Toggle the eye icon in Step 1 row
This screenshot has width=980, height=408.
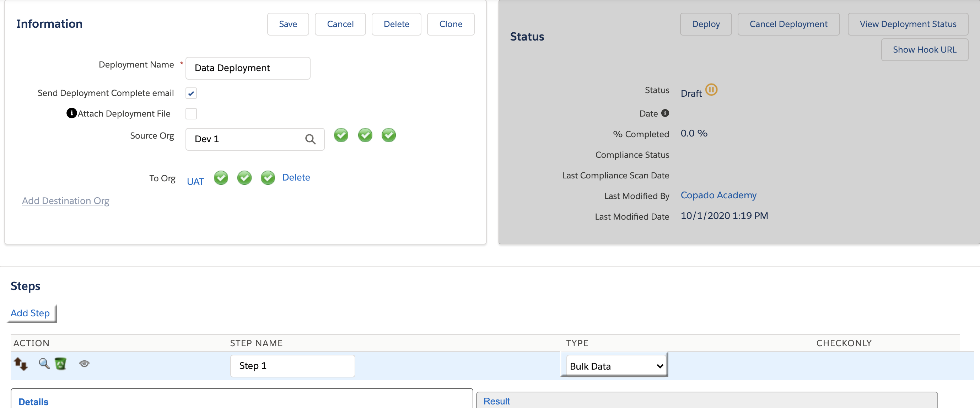tap(84, 364)
